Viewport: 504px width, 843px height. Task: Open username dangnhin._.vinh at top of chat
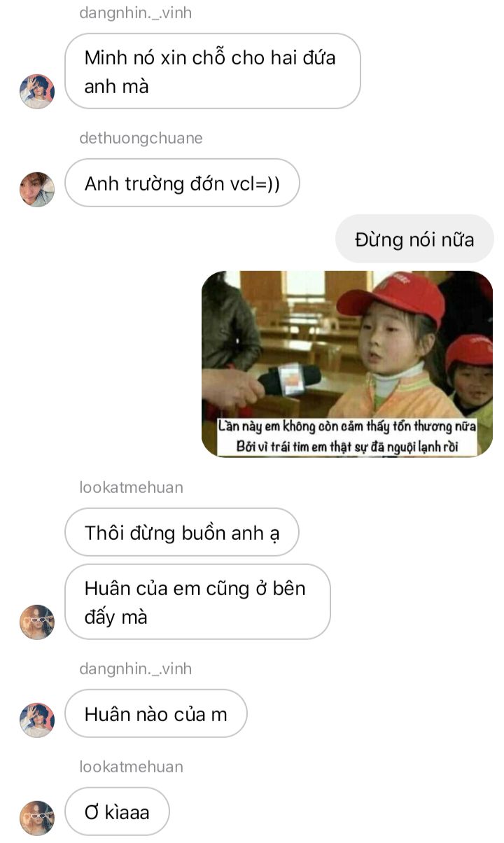tap(135, 13)
